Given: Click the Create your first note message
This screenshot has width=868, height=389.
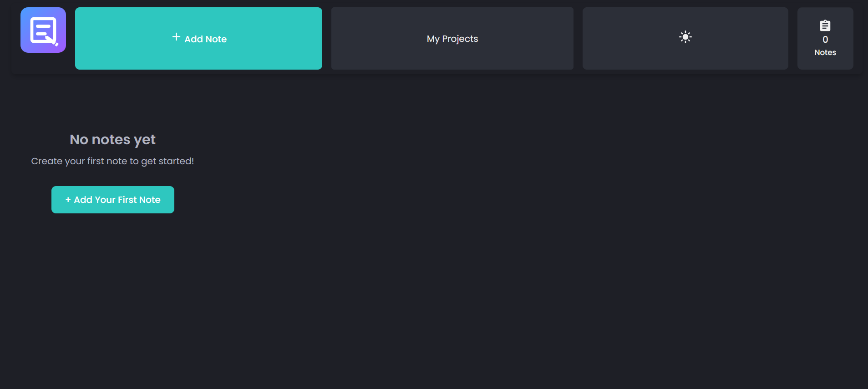Looking at the screenshot, I should point(112,161).
